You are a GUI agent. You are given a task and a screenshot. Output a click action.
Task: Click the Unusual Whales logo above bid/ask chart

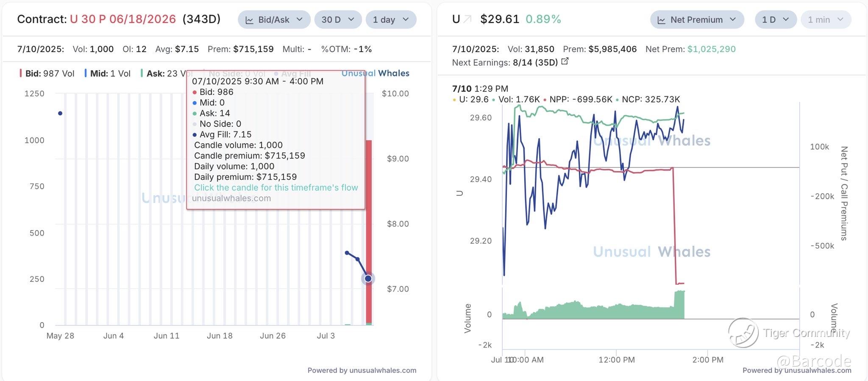click(x=375, y=73)
